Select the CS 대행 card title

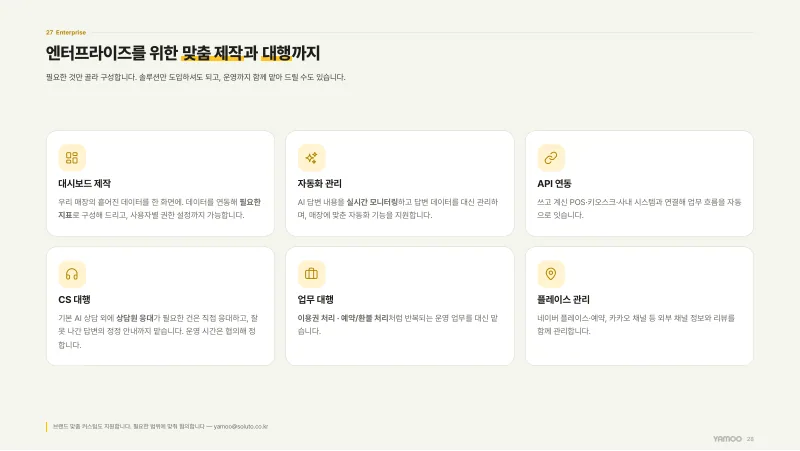tap(74, 299)
